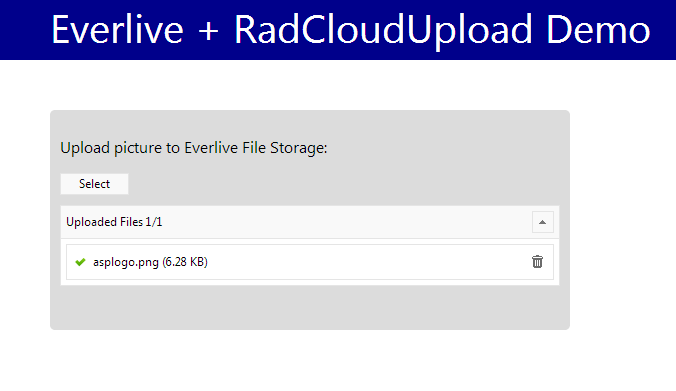Click the word Demo in the banner
The image size is (676, 391).
pyautogui.click(x=598, y=30)
